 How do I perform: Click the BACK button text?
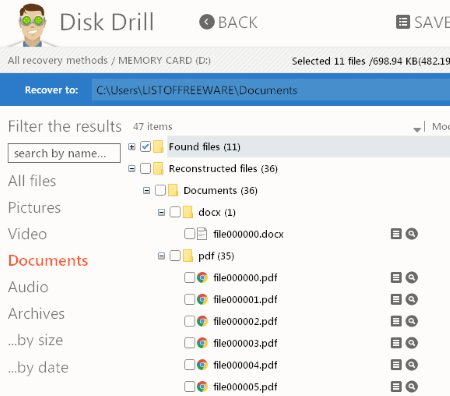tap(238, 23)
